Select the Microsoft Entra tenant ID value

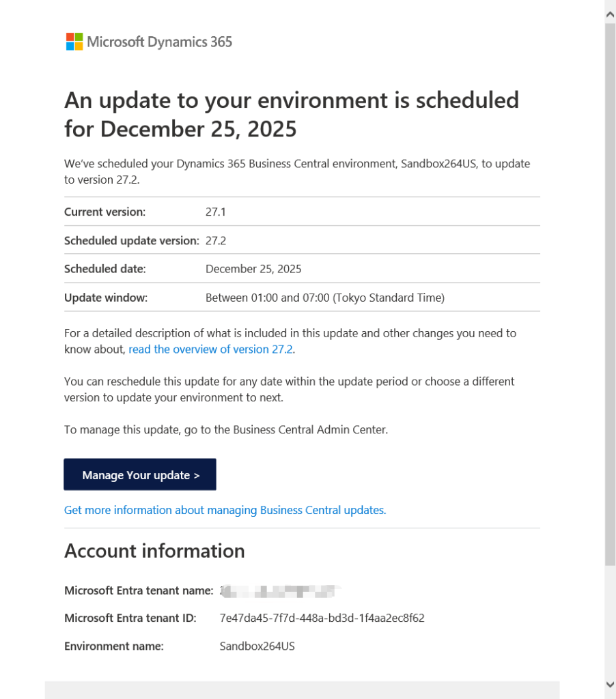click(322, 618)
